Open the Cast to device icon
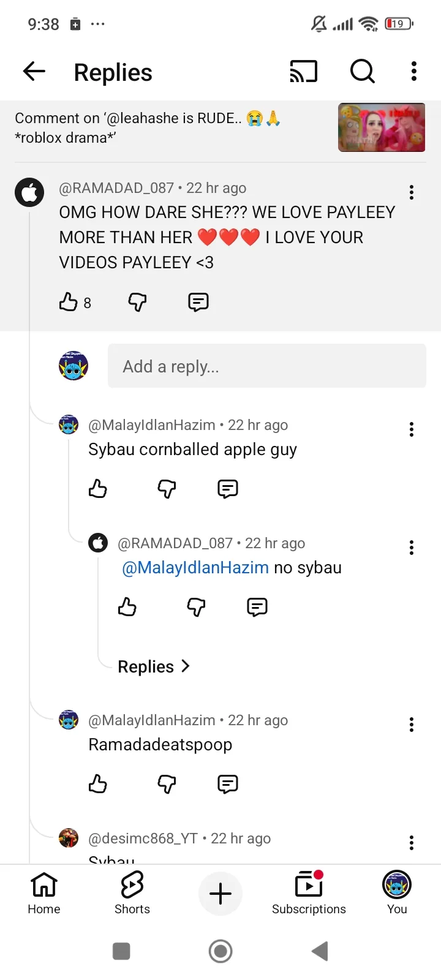 (x=303, y=72)
